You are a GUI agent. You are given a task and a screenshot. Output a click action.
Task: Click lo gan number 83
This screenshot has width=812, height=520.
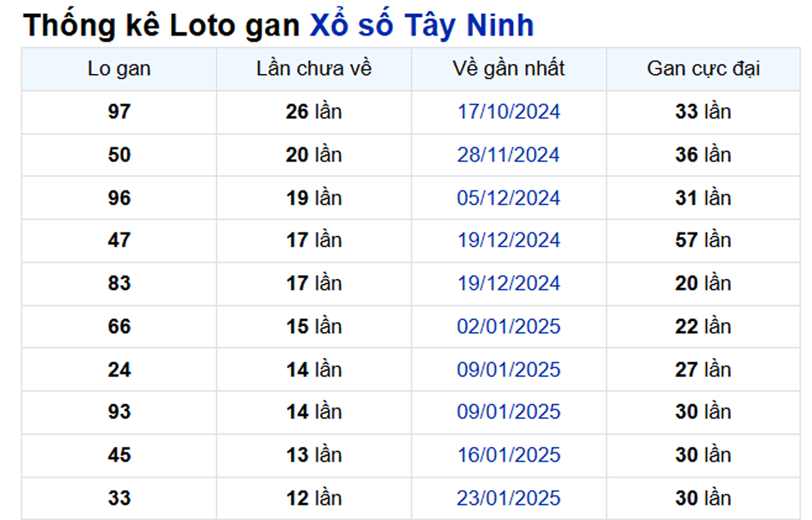(119, 283)
